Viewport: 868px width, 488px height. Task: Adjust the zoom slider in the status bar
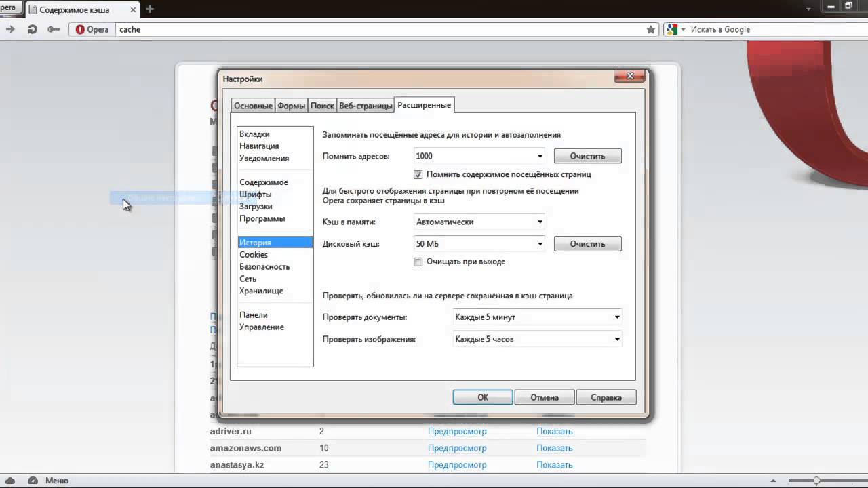[816, 481]
